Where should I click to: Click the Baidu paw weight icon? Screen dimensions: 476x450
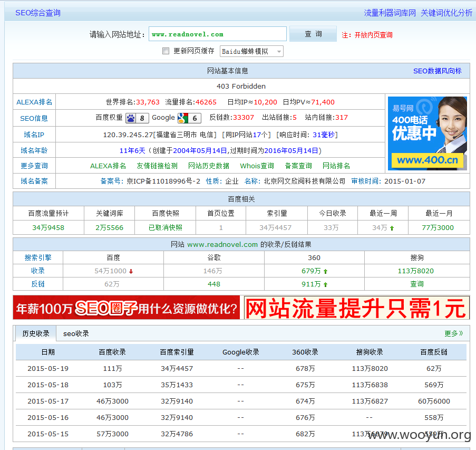pyautogui.click(x=137, y=118)
